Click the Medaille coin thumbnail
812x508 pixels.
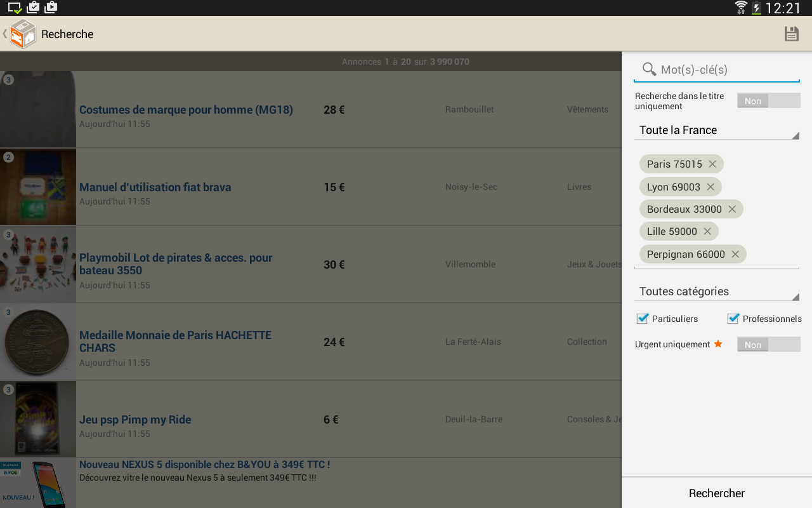(38, 342)
